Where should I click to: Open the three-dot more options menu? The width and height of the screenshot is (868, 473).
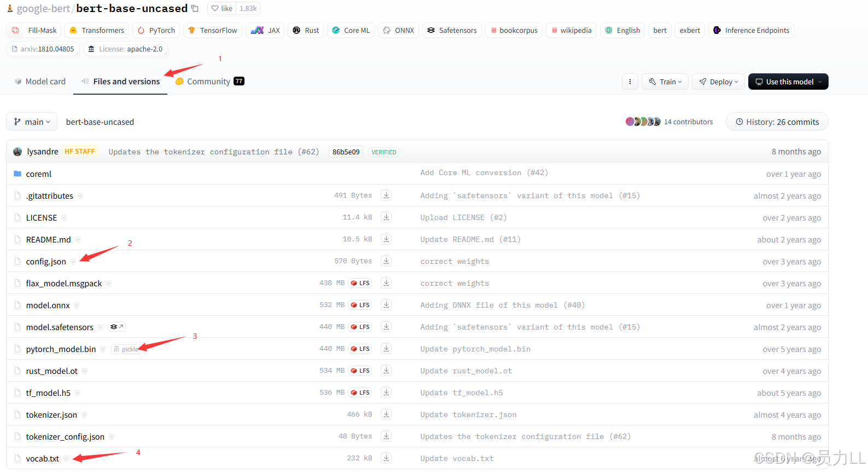[x=630, y=82]
